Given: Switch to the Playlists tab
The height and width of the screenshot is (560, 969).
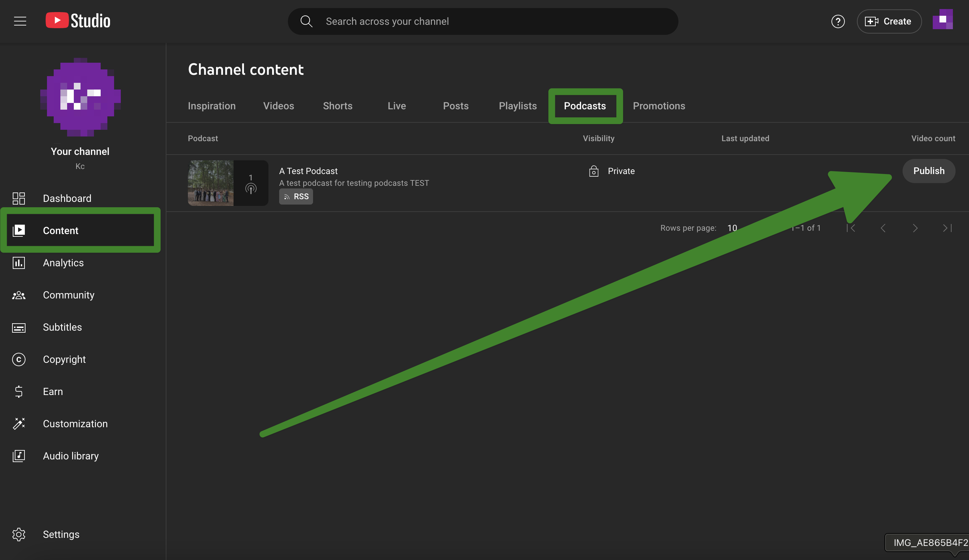Looking at the screenshot, I should (x=518, y=106).
